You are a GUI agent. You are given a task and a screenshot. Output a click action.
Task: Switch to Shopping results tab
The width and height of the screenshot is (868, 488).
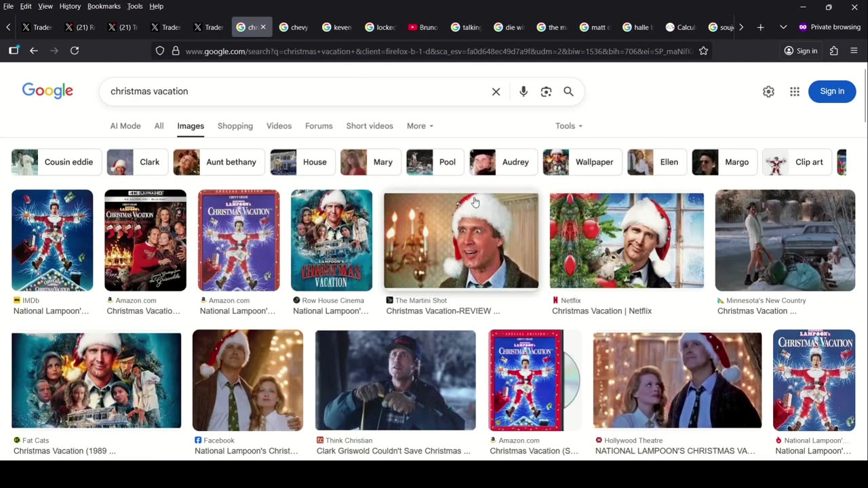coord(235,126)
